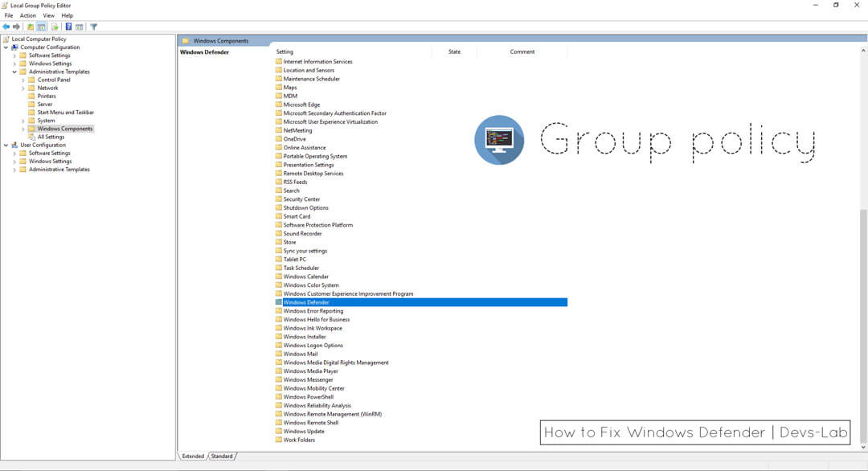Click the folder icon beside Work Folders

(278, 440)
